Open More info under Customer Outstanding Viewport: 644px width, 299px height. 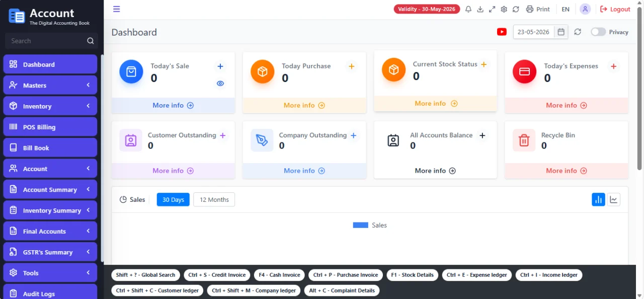tap(173, 171)
